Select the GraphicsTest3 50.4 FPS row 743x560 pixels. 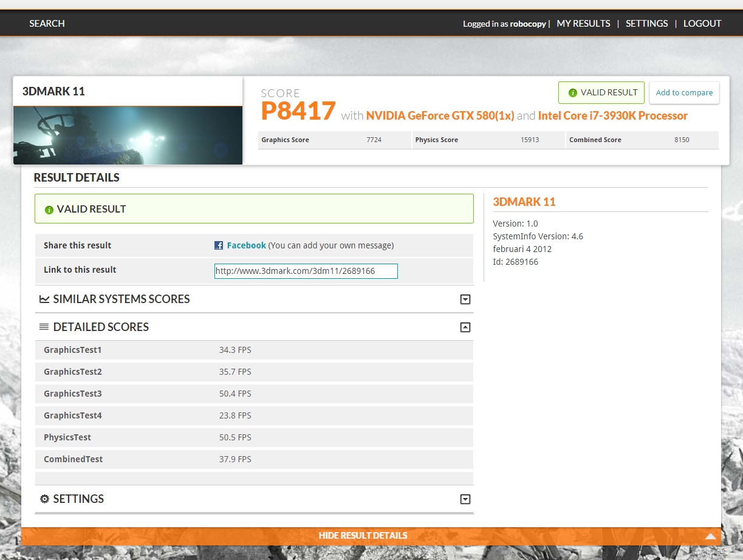point(254,394)
